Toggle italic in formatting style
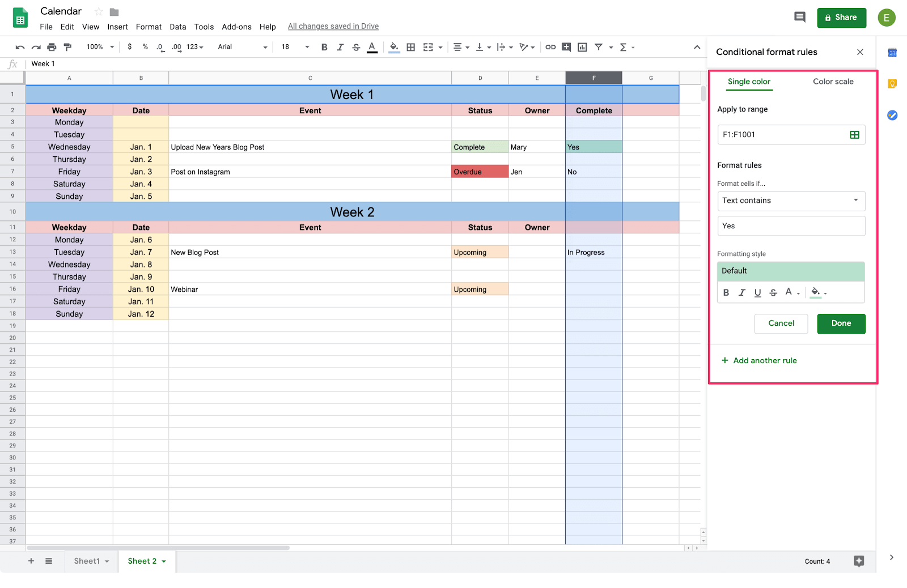The image size is (907, 588). [x=742, y=293]
